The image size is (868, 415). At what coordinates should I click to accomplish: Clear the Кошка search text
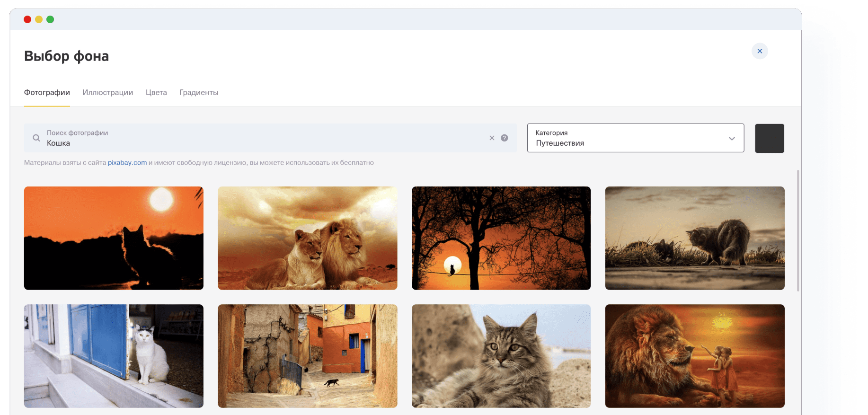pyautogui.click(x=492, y=138)
